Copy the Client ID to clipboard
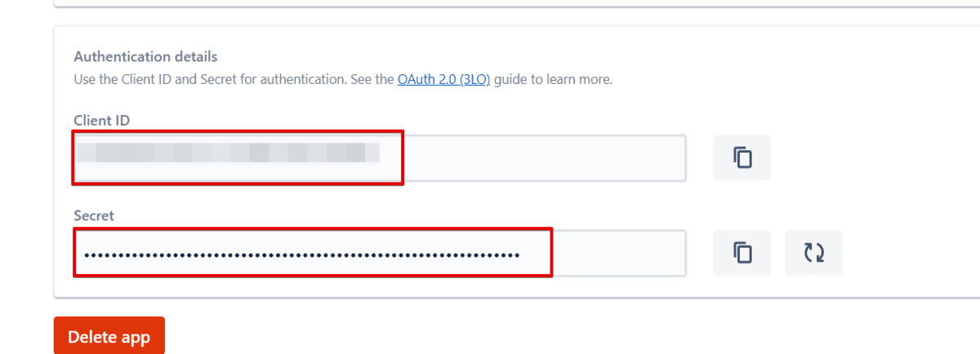This screenshot has height=354, width=980. point(742,157)
